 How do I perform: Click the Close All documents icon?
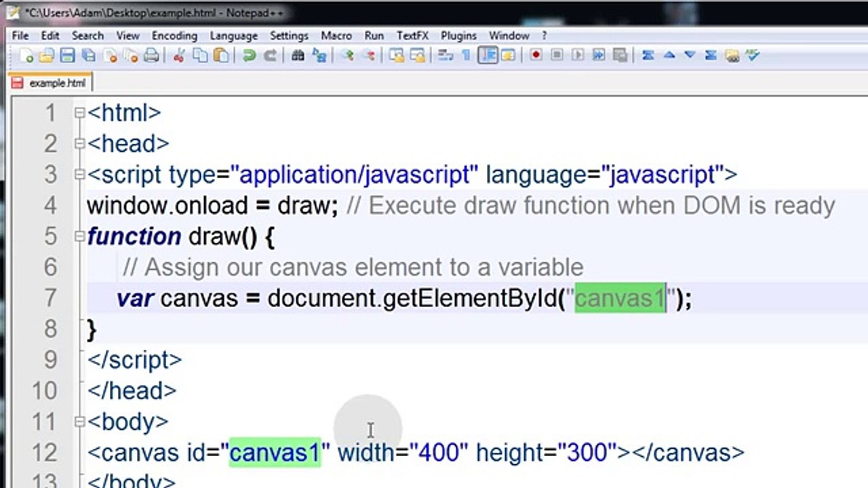[131, 56]
